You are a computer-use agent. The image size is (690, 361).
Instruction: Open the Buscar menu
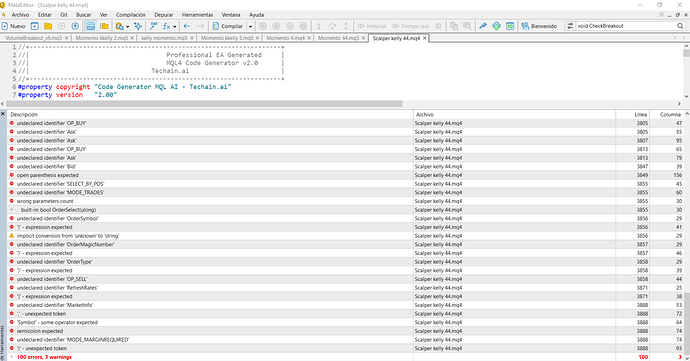[83, 15]
